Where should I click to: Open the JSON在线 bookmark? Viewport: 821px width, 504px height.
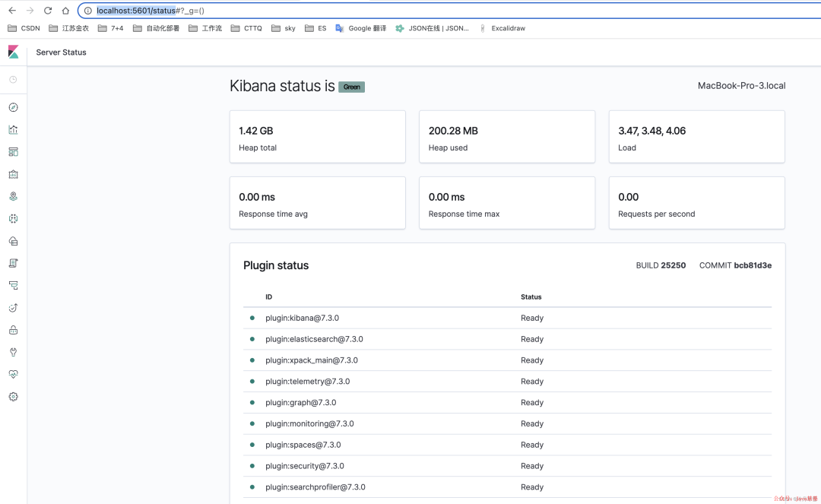[x=432, y=28]
